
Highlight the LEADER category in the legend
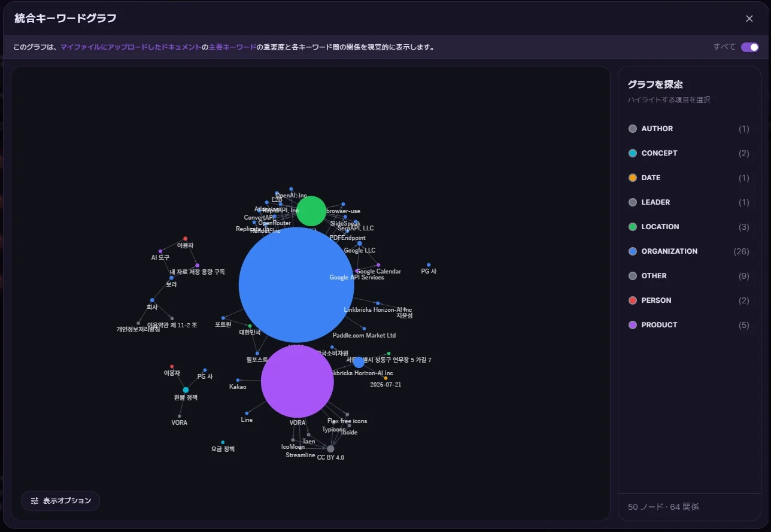688,202
